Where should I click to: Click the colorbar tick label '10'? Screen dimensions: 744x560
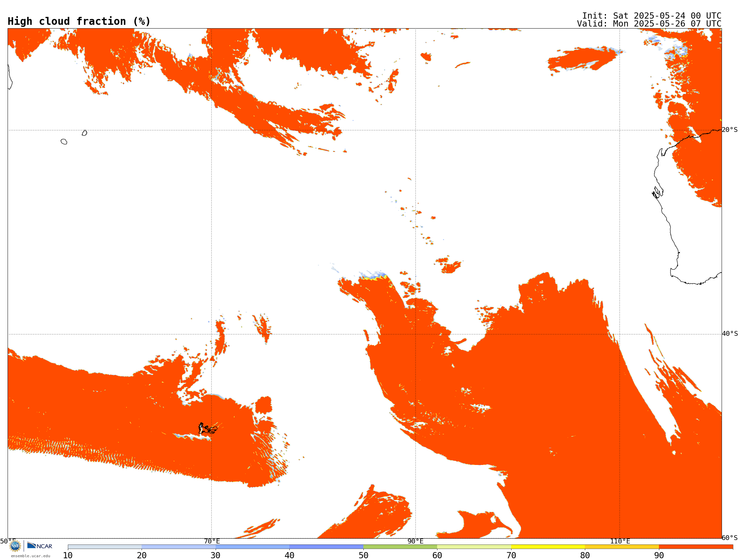[x=68, y=556]
